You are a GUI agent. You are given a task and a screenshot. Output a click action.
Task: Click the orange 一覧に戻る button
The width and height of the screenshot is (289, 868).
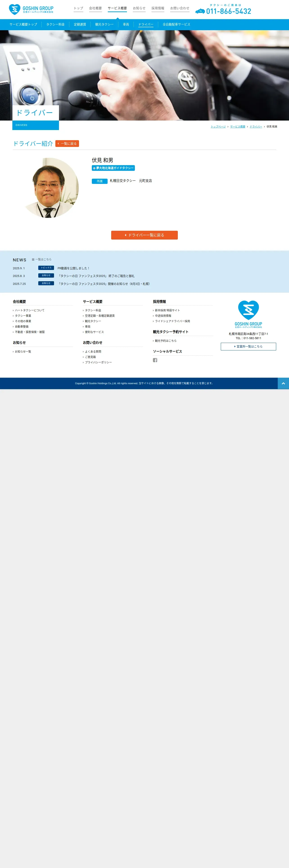(67, 144)
